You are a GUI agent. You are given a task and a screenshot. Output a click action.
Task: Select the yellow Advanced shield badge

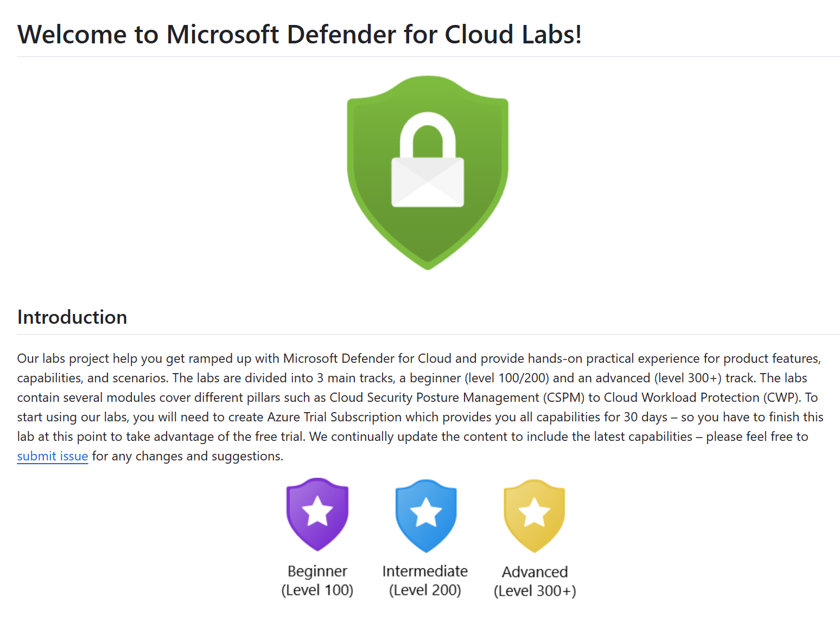click(534, 516)
